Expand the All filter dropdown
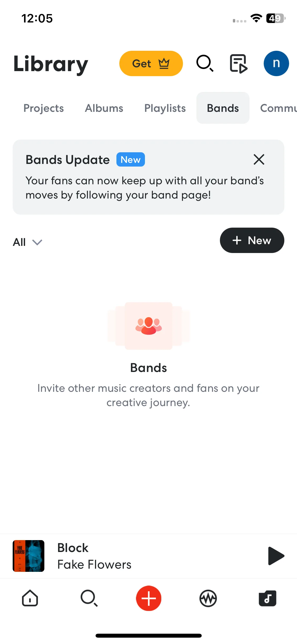This screenshot has width=297, height=644. tap(27, 242)
